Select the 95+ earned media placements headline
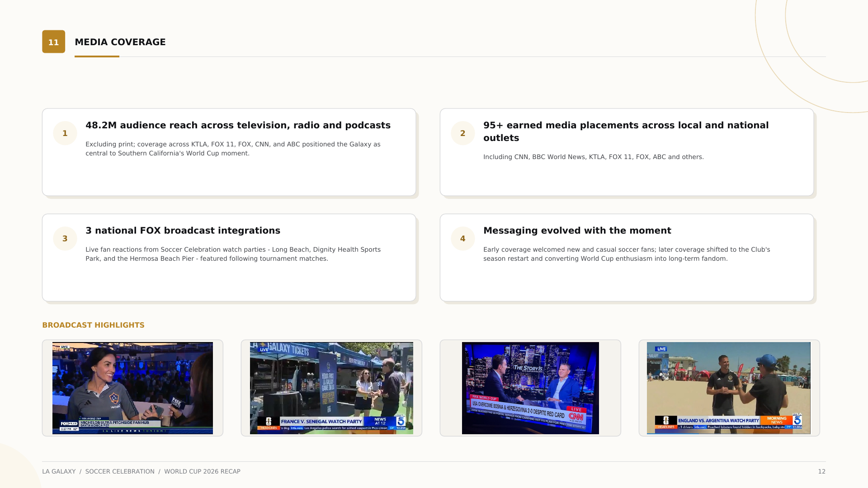This screenshot has width=868, height=488. coord(626,131)
